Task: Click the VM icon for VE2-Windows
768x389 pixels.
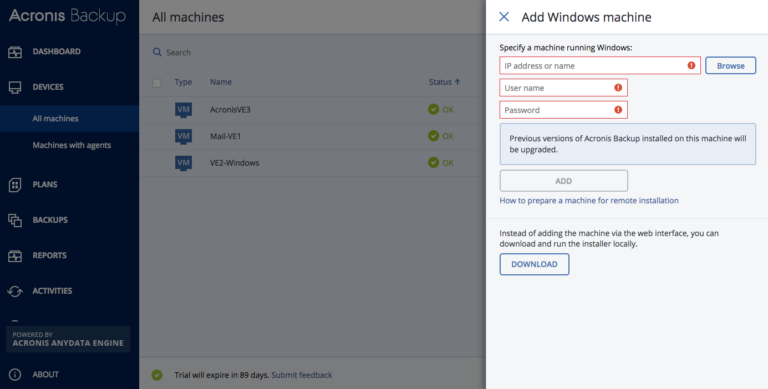Action: point(183,163)
